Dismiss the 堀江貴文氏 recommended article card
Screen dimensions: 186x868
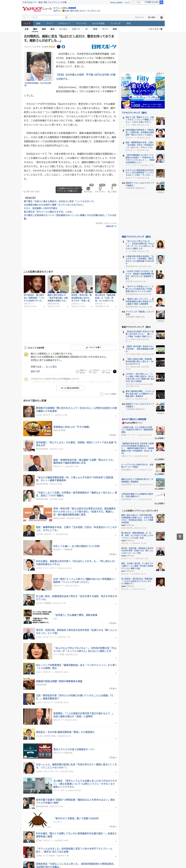click(x=115, y=307)
